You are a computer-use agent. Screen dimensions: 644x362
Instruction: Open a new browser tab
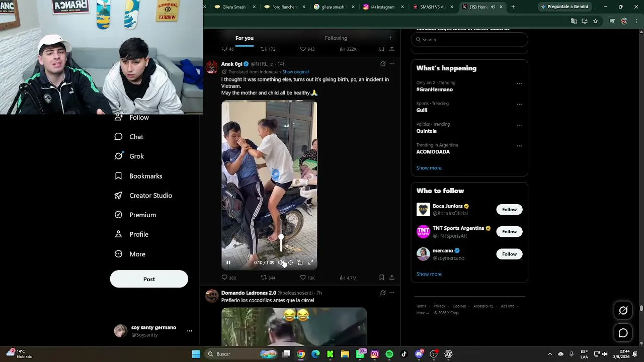click(513, 7)
